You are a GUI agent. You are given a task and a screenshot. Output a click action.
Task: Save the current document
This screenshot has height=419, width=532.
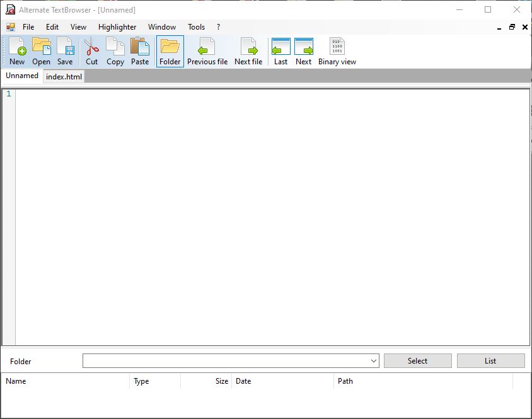[65, 50]
